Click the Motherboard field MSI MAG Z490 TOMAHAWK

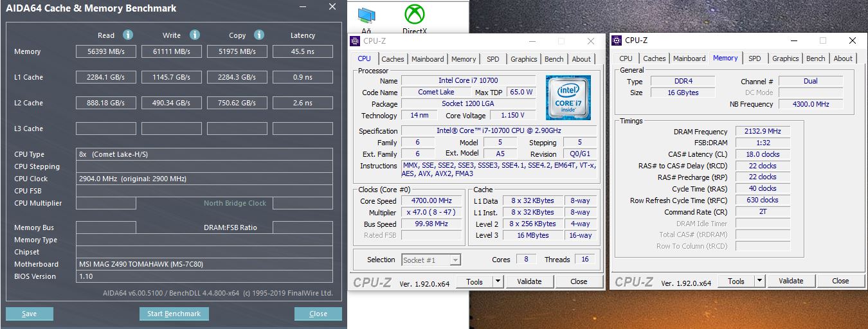(x=204, y=264)
